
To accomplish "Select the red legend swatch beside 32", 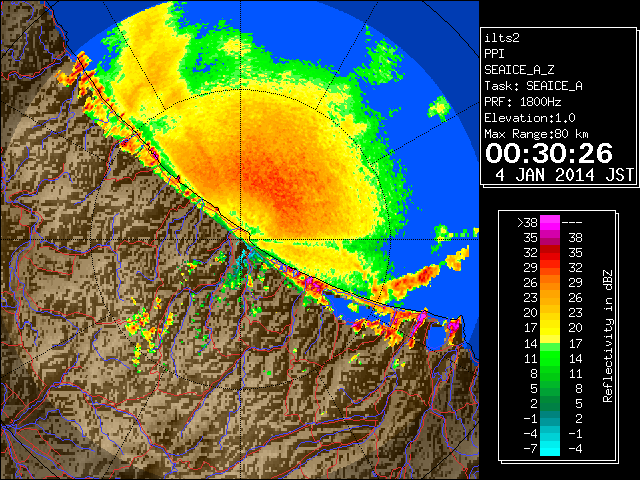I will 550,253.
